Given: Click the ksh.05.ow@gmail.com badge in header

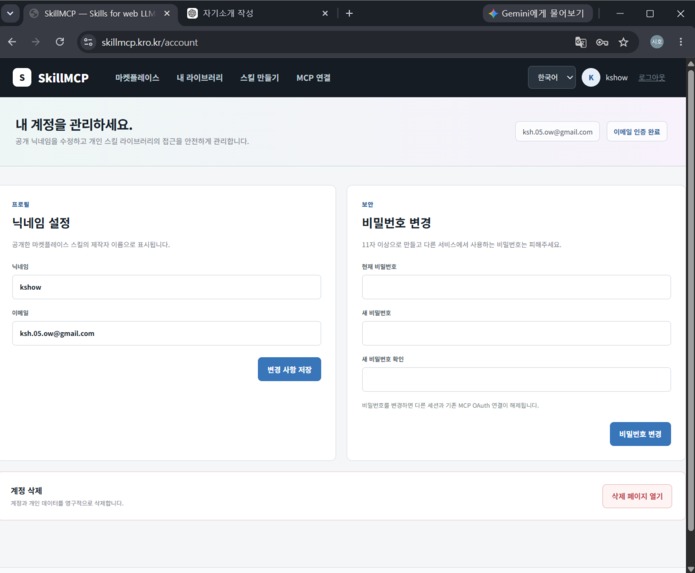Looking at the screenshot, I should [x=557, y=132].
